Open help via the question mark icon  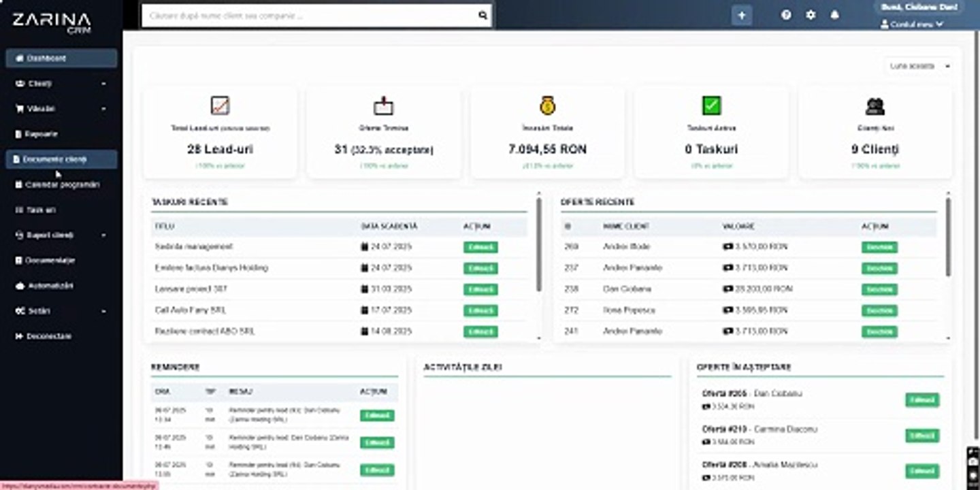pos(786,15)
